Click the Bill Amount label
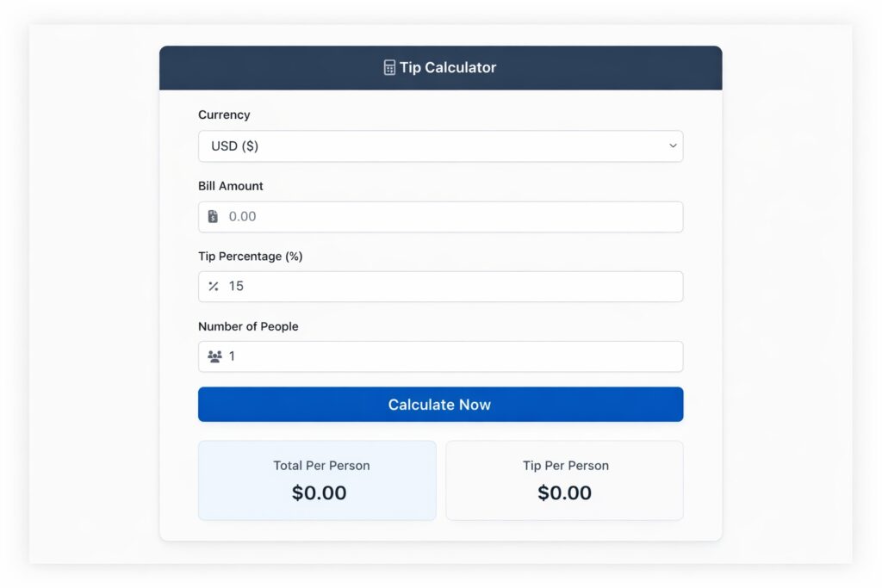Viewport: 882px width, 588px height. coord(230,185)
